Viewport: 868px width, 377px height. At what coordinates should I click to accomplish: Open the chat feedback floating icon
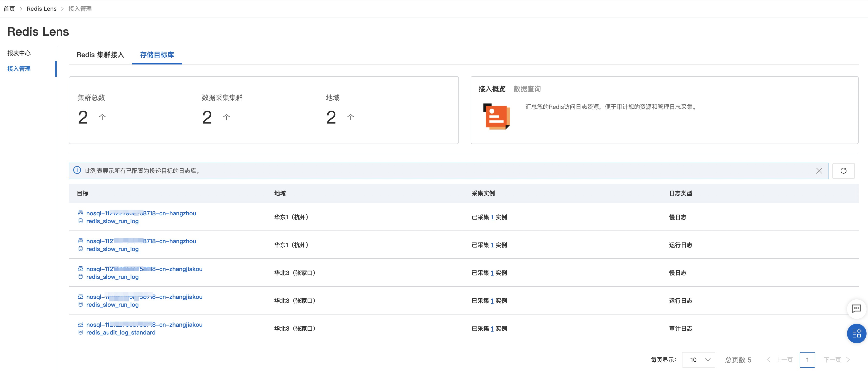[856, 309]
